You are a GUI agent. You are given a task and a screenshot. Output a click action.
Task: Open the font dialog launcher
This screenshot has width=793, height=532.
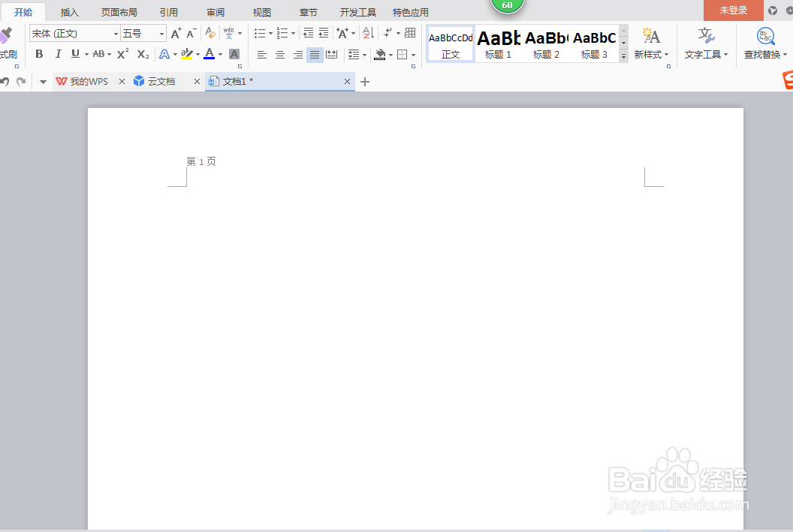click(240, 66)
